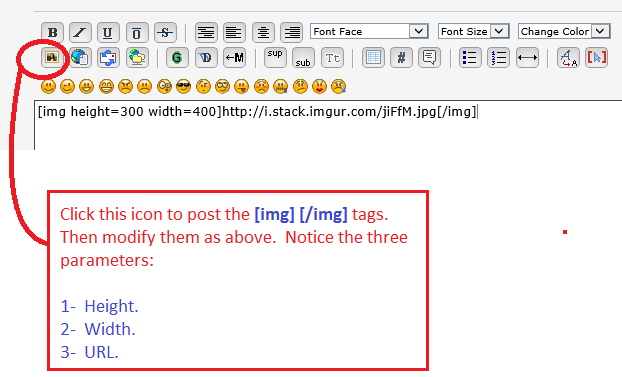Insert the wide toothy grin emoticon
Screen dimensions: 622x377
[106, 86]
